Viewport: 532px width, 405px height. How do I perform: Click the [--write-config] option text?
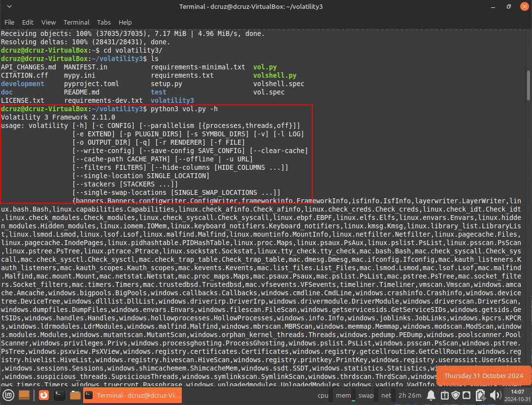tap(103, 151)
